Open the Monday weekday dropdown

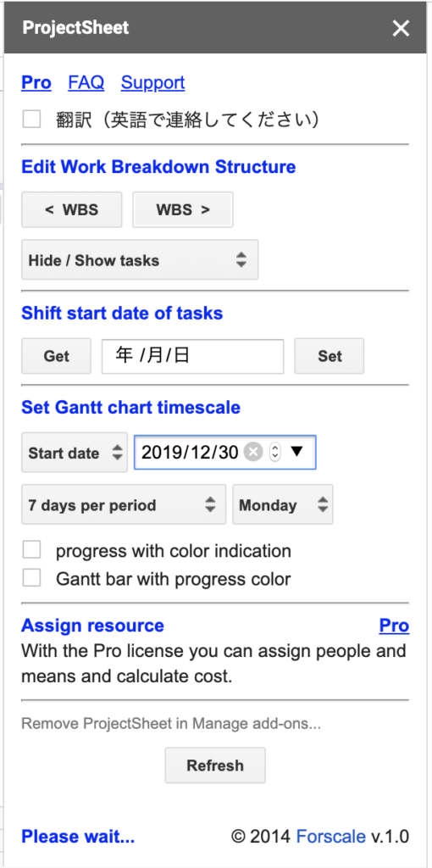coord(283,505)
